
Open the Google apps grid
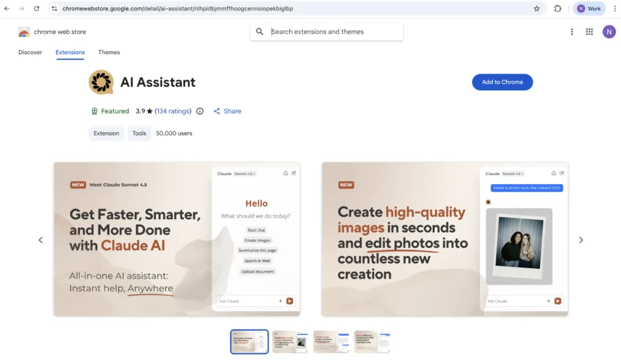pyautogui.click(x=589, y=31)
